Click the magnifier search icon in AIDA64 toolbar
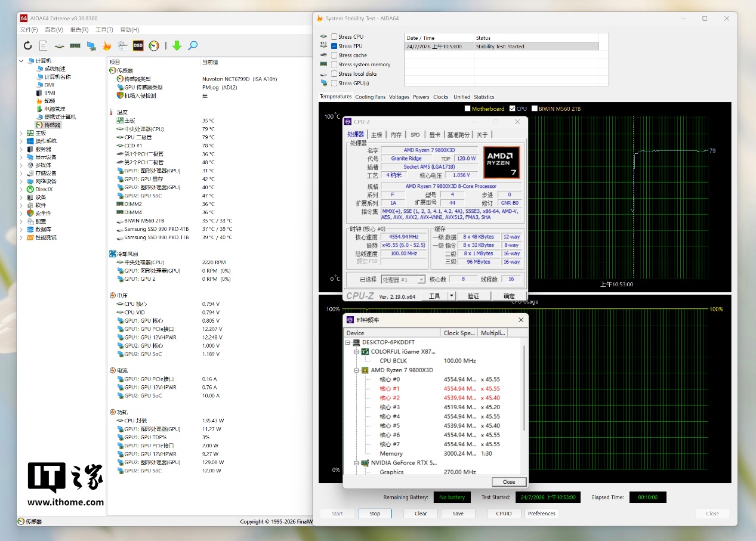Image resolution: width=756 pixels, height=541 pixels. click(x=193, y=45)
